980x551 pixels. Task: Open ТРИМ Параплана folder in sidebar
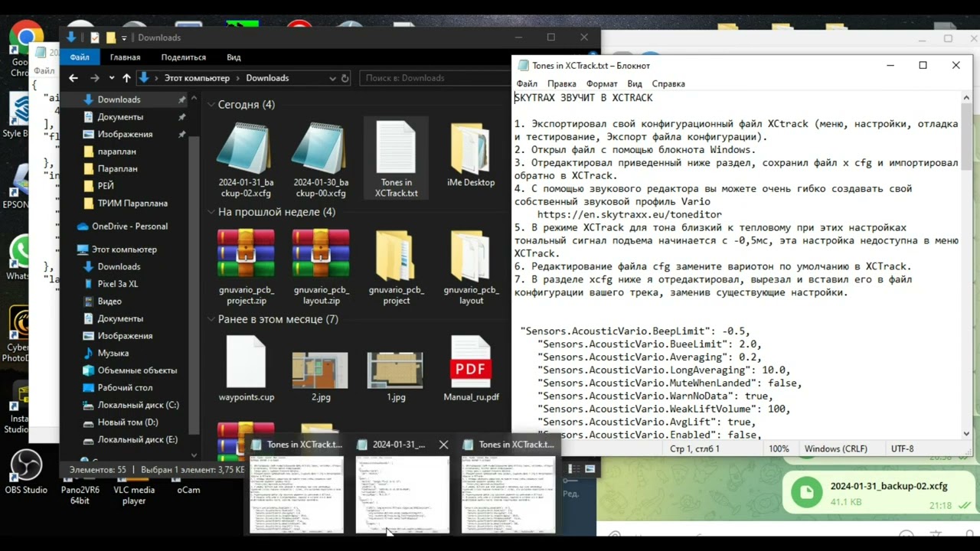click(x=132, y=204)
